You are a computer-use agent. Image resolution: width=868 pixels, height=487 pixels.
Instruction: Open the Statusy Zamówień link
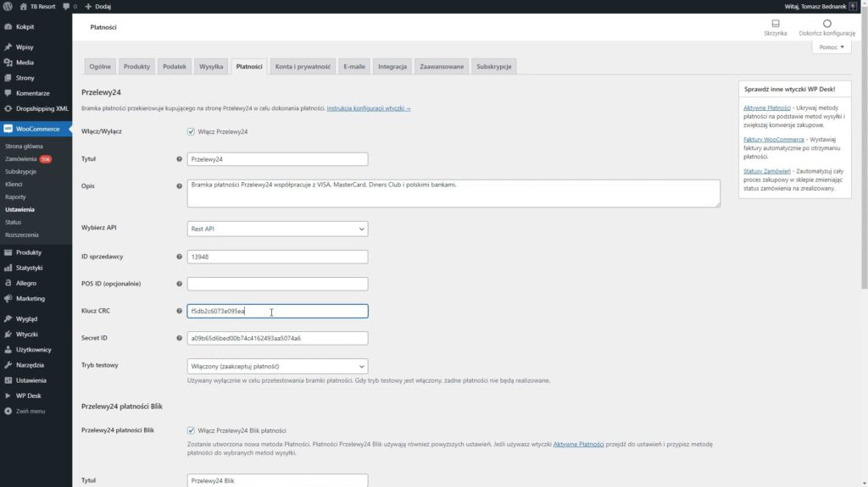[766, 171]
